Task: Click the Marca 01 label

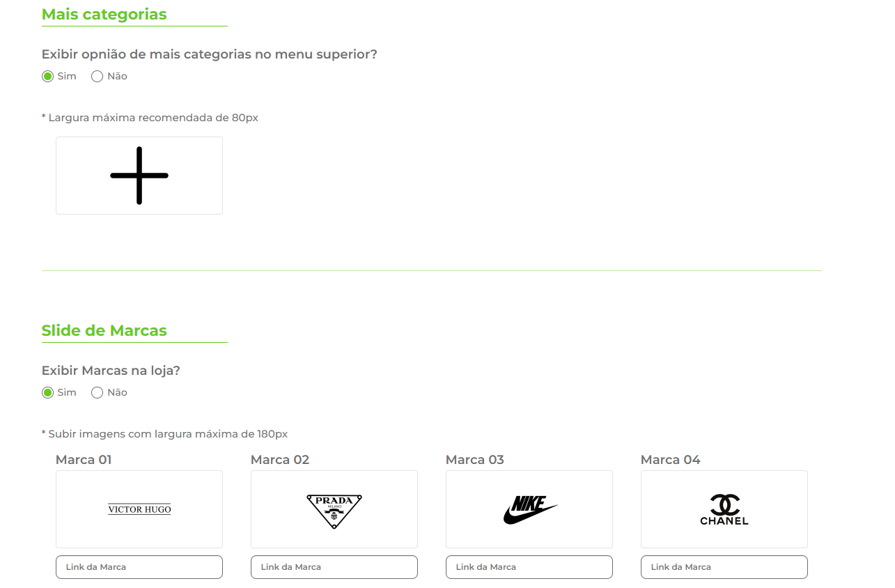Action: coord(84,460)
